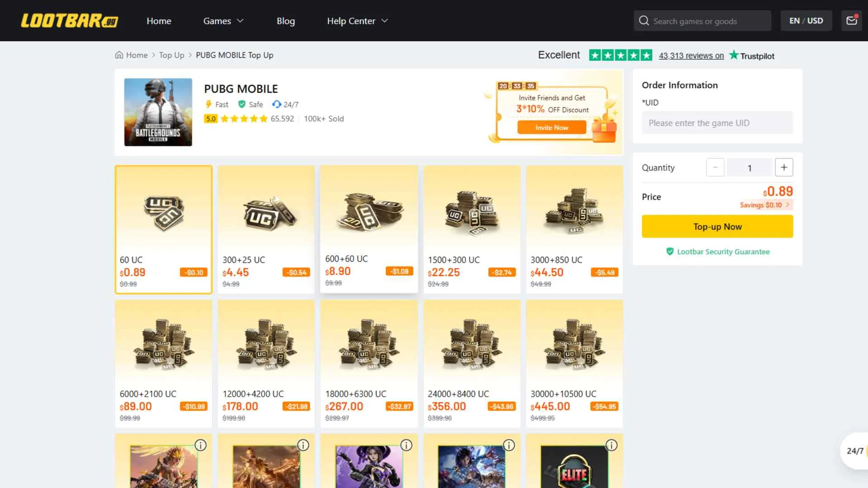The width and height of the screenshot is (868, 488).
Task: Go to the Blog page
Action: [x=286, y=21]
